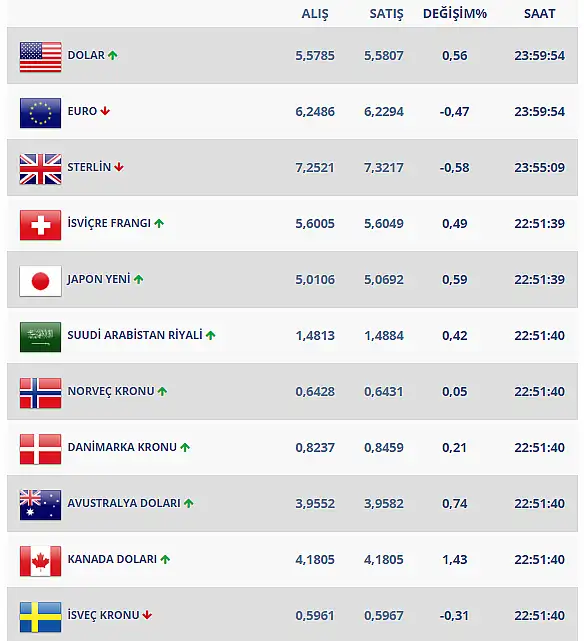Click the United States flag icon

pyautogui.click(x=40, y=57)
